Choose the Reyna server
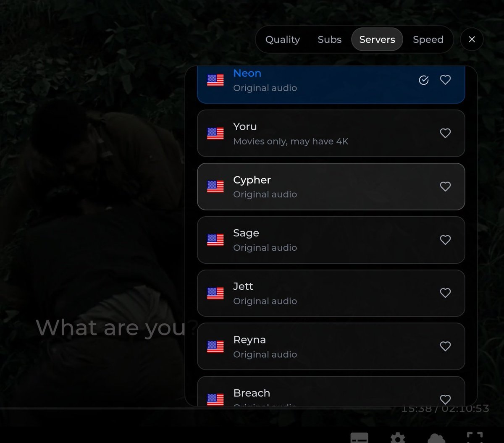Viewport: 504px width, 443px height. [331, 346]
